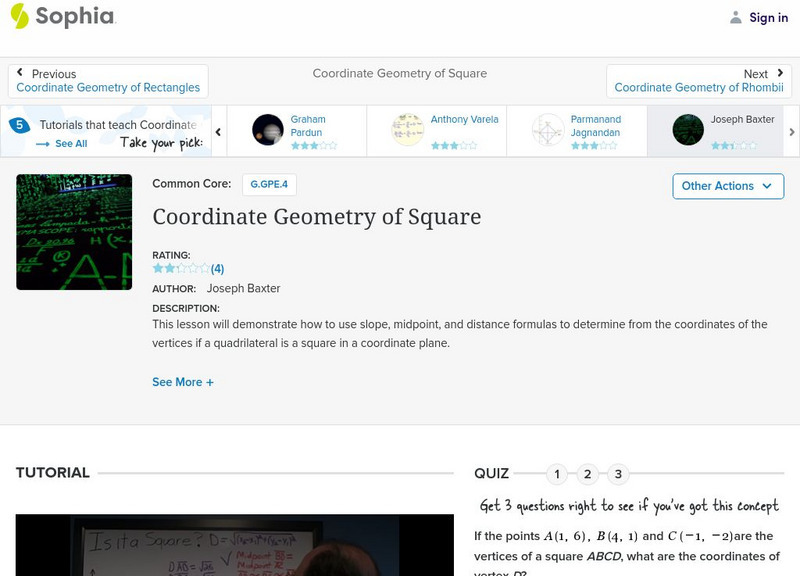800x576 pixels.
Task: Open the Sign in link
Action: pyautogui.click(x=768, y=17)
